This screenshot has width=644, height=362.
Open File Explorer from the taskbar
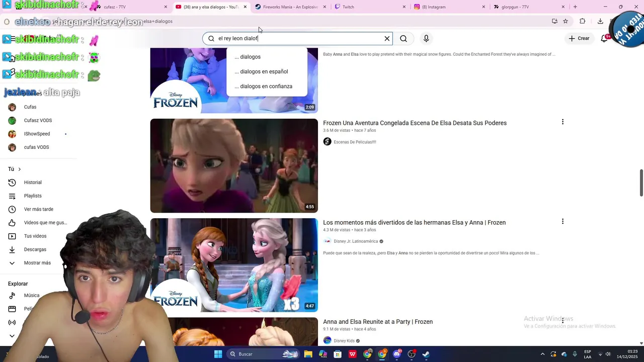(308, 354)
